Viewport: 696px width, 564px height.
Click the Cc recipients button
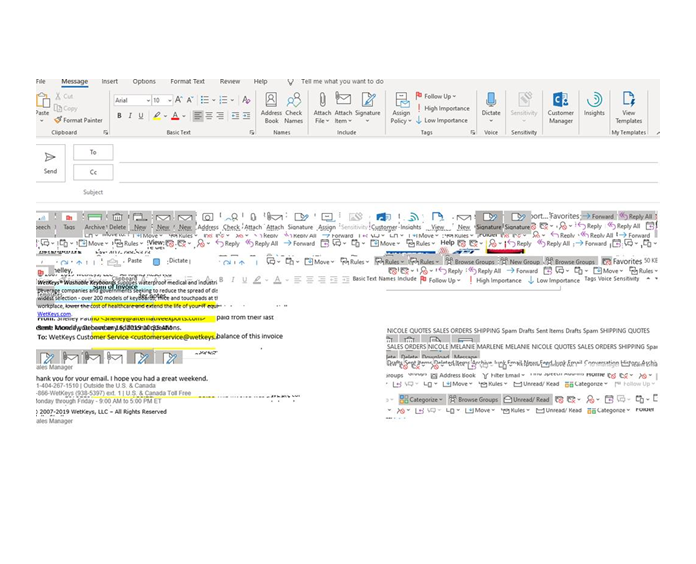[x=93, y=172]
